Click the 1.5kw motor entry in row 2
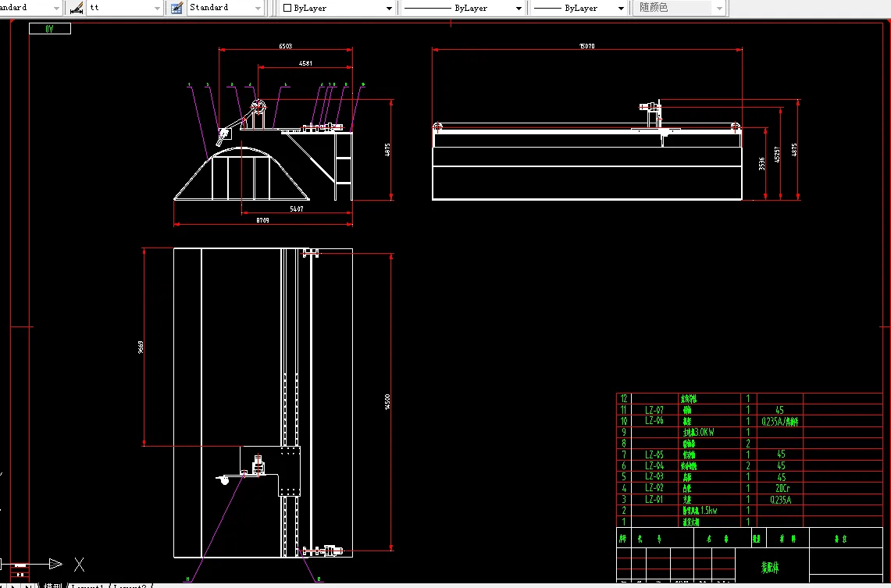This screenshot has width=891, height=588. pyautogui.click(x=700, y=511)
